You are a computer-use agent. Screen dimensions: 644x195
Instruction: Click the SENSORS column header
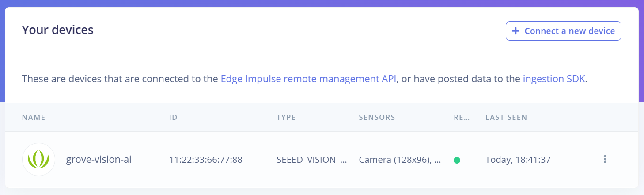click(x=376, y=117)
